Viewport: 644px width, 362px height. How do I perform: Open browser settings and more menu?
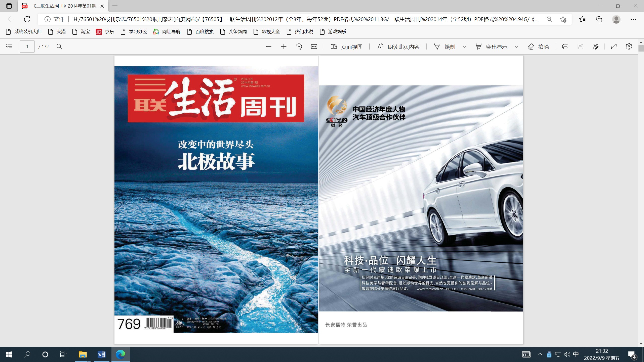pos(633,19)
